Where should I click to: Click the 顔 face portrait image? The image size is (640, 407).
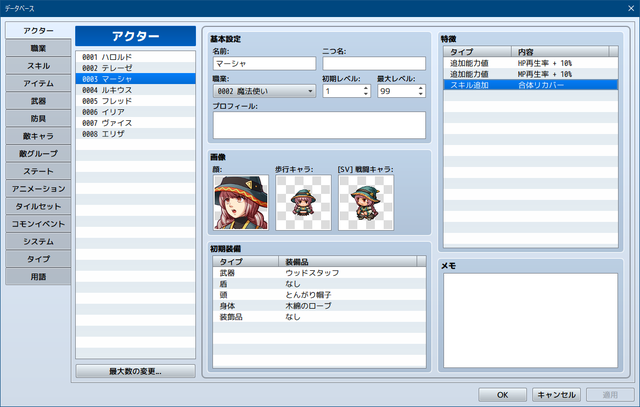[241, 202]
